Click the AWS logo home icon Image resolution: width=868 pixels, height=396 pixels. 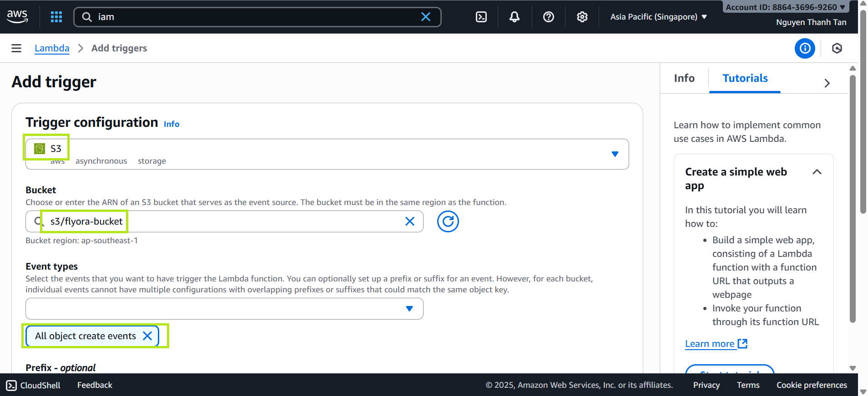(x=17, y=16)
